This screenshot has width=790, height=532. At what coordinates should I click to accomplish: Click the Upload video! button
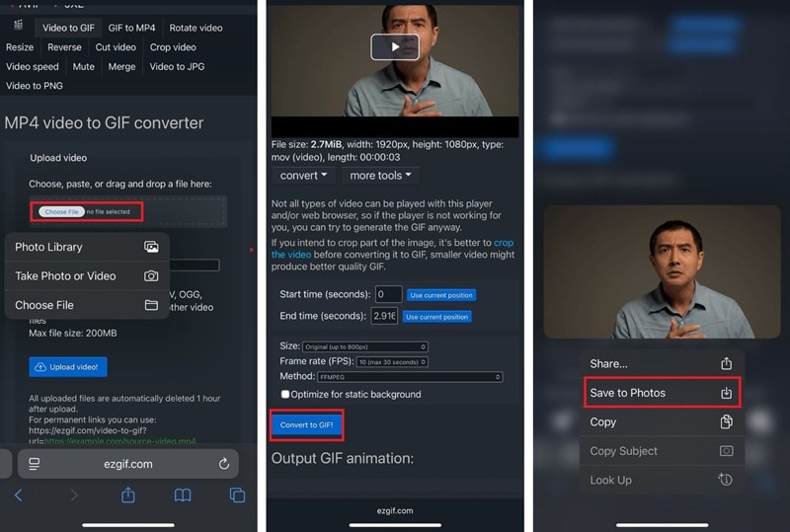point(68,367)
